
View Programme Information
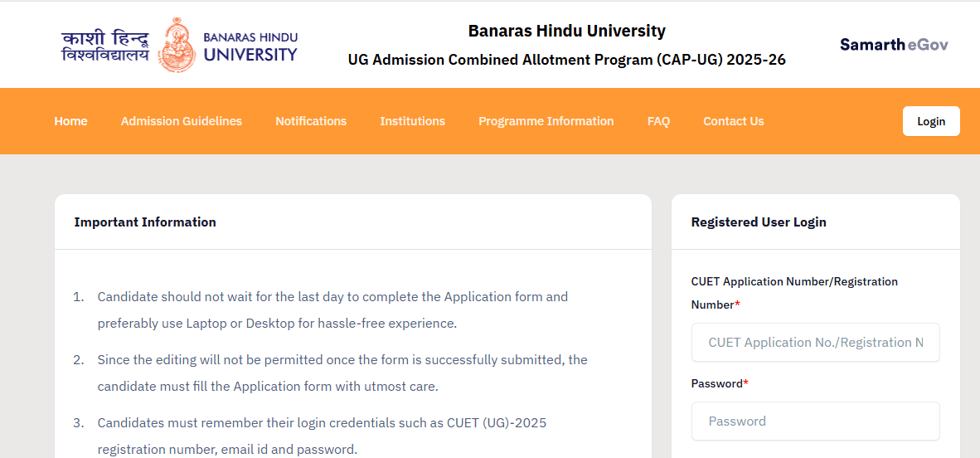coord(546,121)
